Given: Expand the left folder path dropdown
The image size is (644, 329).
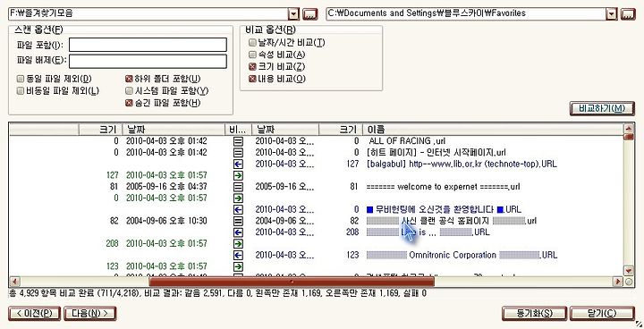Looking at the screenshot, I should click(x=293, y=14).
